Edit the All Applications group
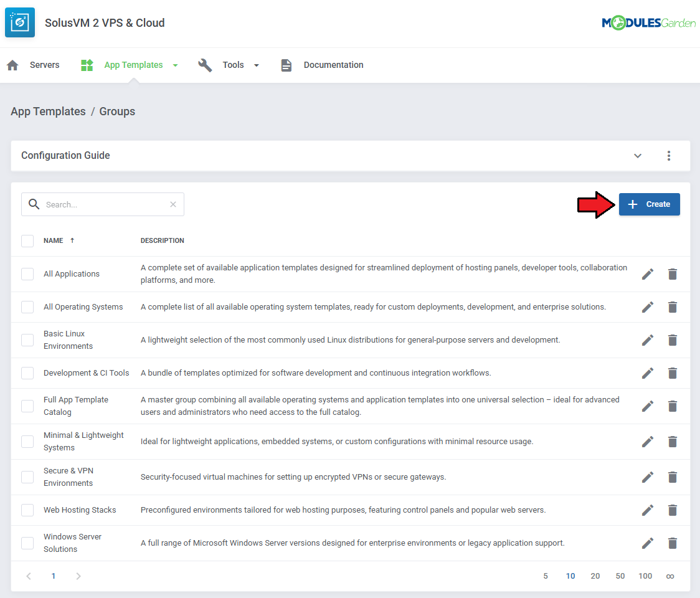Image resolution: width=700 pixels, height=598 pixels. [x=647, y=273]
